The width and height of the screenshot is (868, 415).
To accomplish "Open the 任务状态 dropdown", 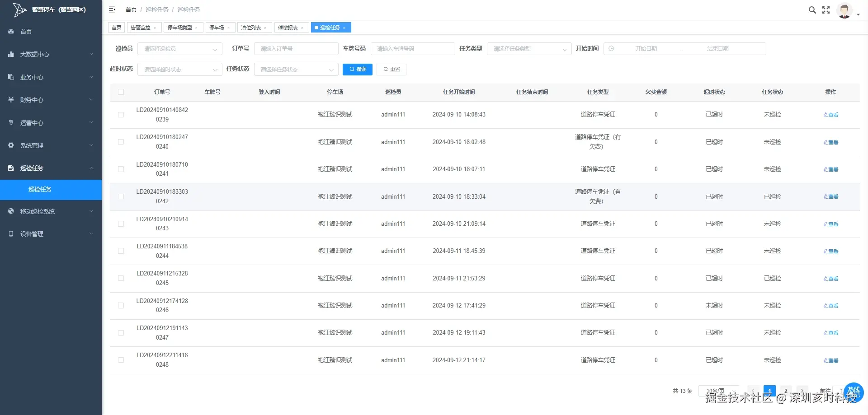I will (x=296, y=70).
